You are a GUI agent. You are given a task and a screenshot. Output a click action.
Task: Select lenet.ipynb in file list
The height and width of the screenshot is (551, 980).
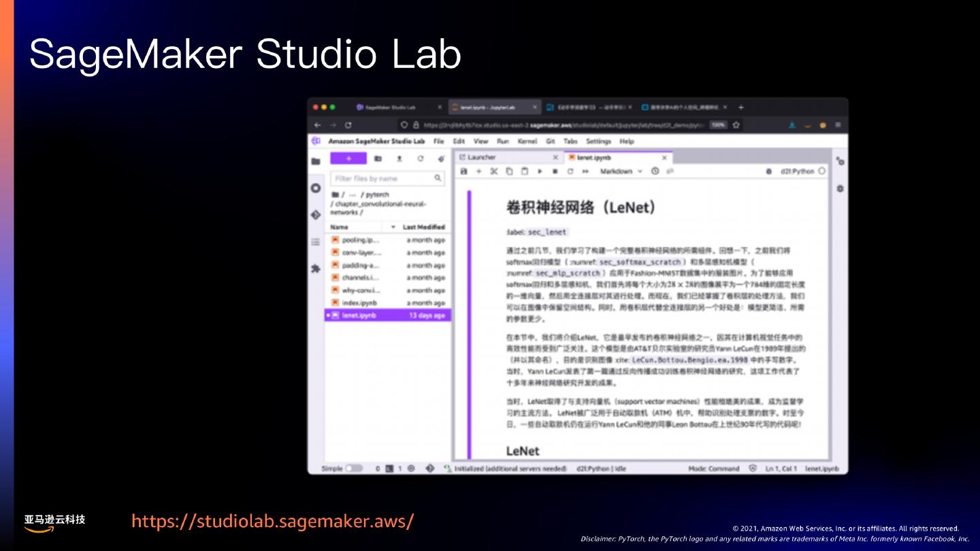387,316
